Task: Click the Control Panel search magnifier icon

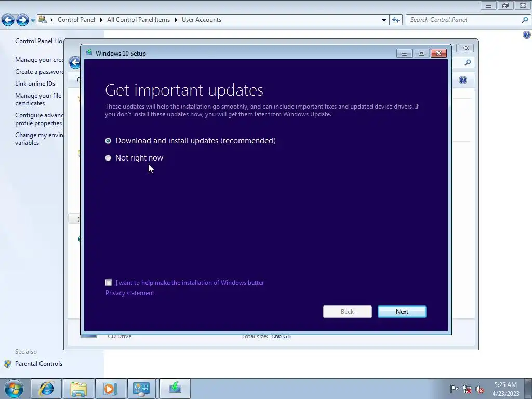Action: click(x=525, y=20)
